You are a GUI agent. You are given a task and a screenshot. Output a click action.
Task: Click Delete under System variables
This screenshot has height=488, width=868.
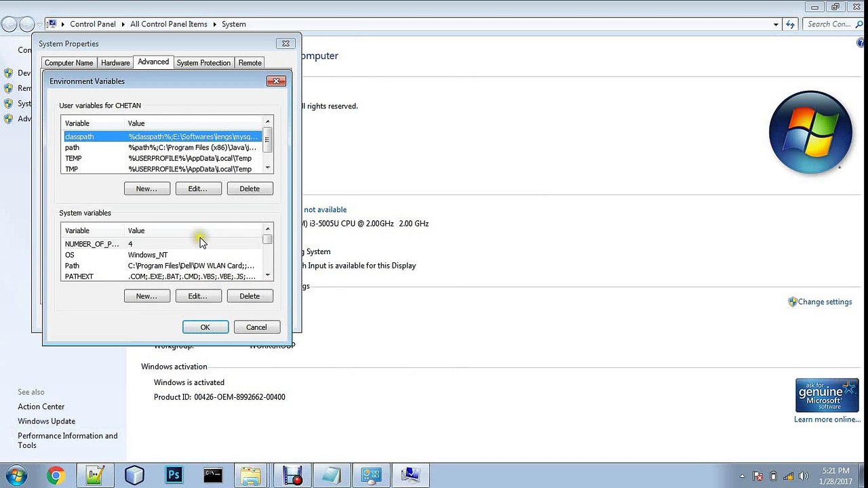point(250,296)
